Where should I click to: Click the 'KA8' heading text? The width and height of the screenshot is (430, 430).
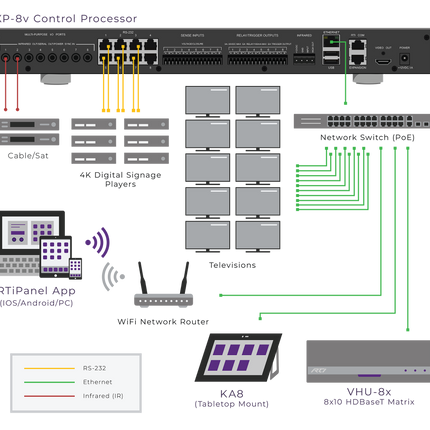point(232,394)
